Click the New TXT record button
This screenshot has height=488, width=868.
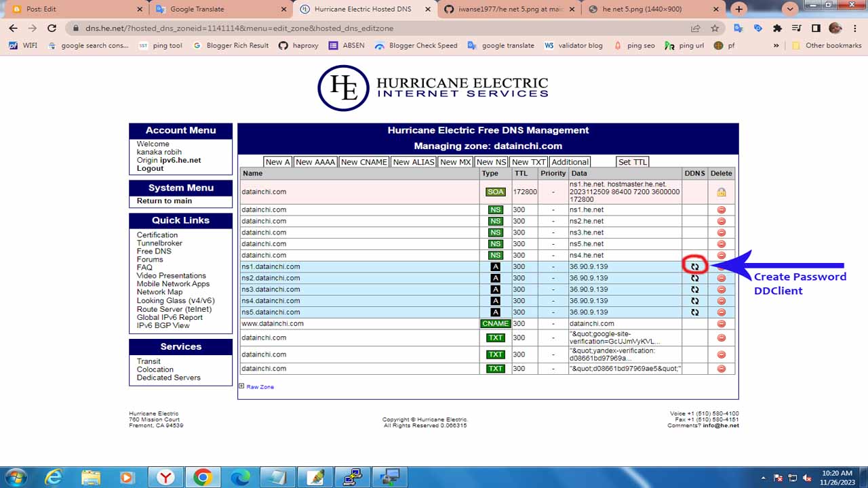click(529, 162)
